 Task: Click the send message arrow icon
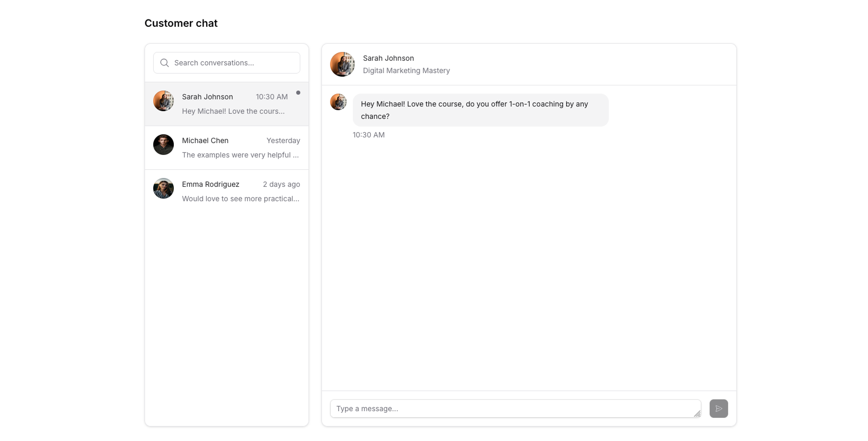pyautogui.click(x=718, y=409)
